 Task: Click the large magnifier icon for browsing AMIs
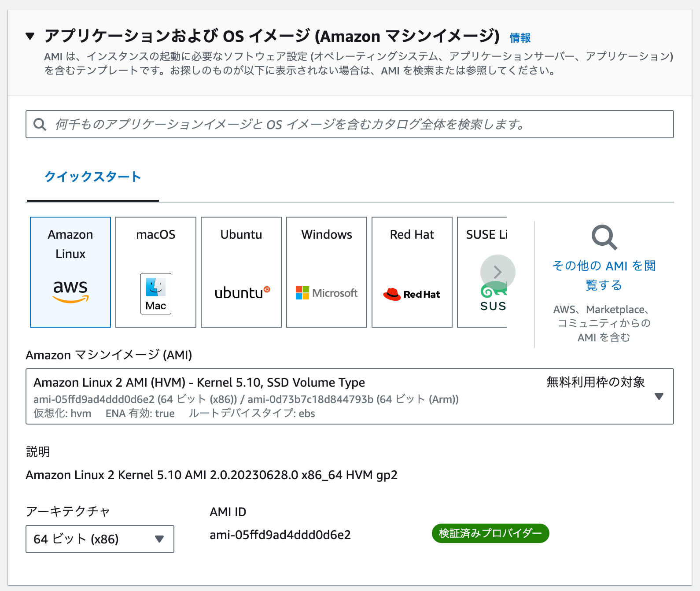[604, 237]
